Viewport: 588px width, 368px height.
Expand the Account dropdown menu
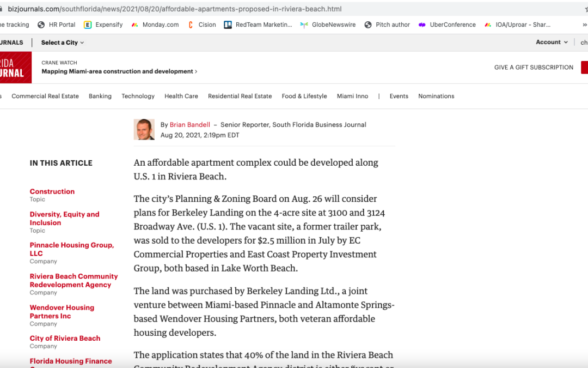[552, 42]
